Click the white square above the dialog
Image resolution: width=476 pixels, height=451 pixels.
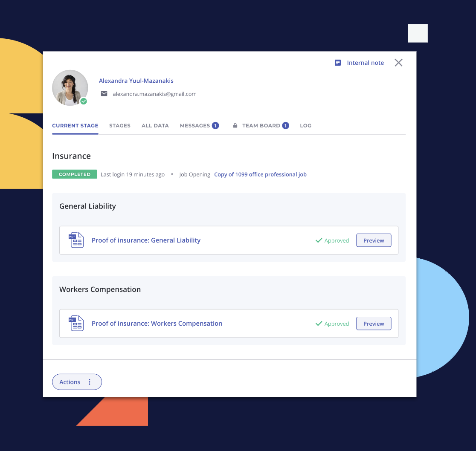(418, 33)
